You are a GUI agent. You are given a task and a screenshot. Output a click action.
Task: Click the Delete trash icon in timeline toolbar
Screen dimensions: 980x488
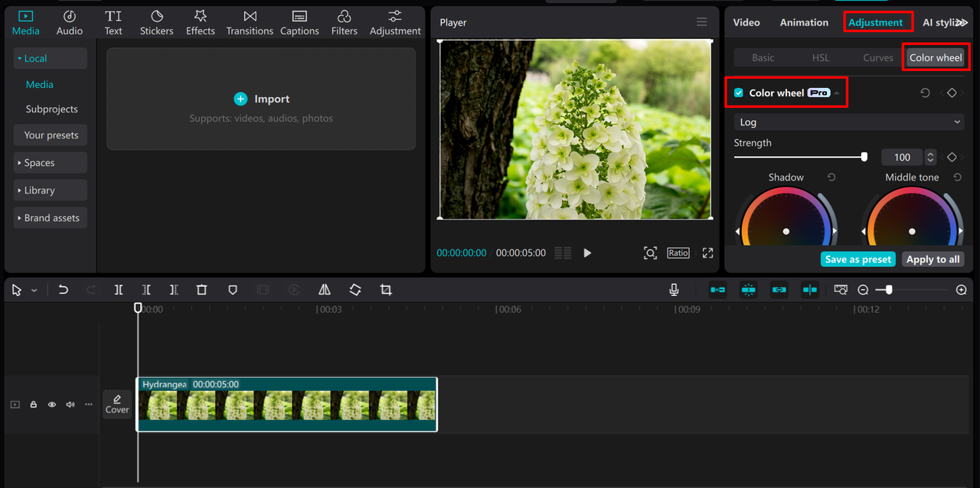tap(201, 290)
